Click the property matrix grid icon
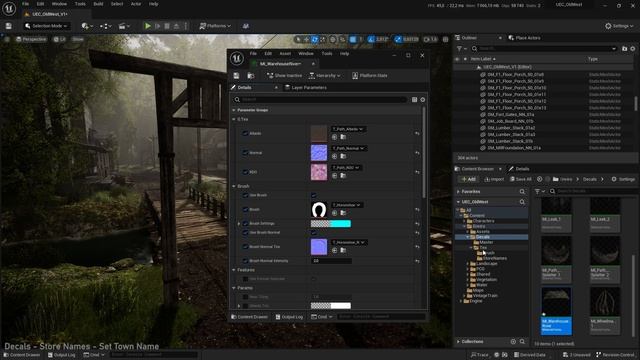 tap(414, 100)
